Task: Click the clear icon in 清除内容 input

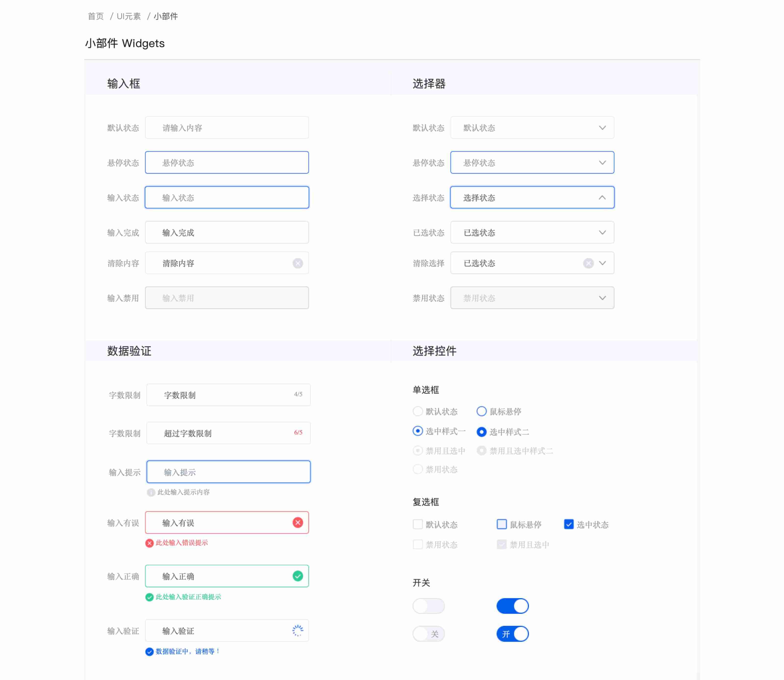Action: 298,263
